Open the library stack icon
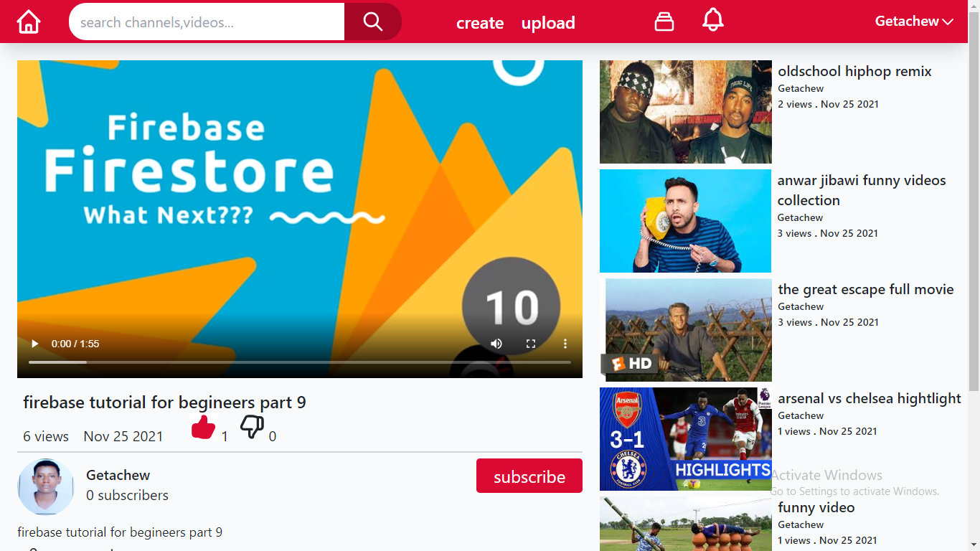Viewport: 980px width, 551px height. coord(664,22)
